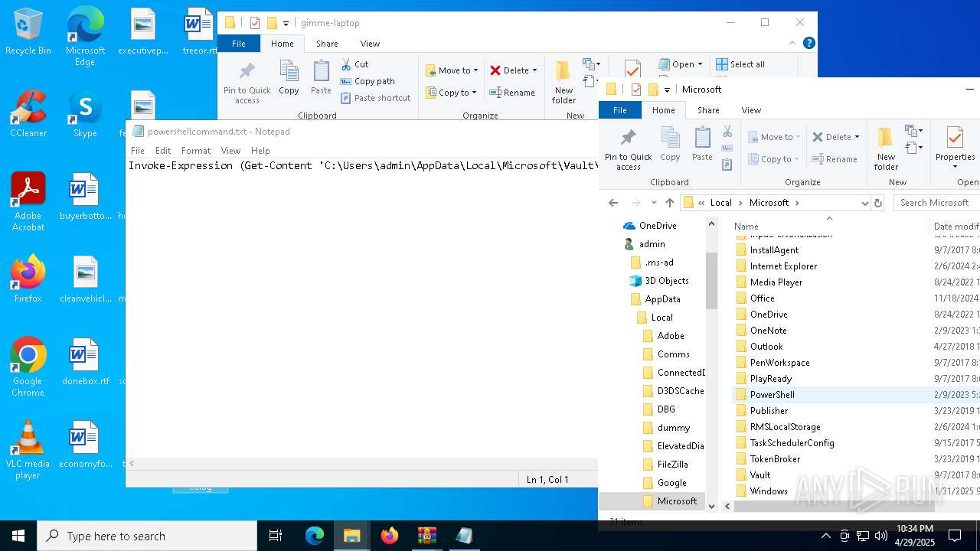Image resolution: width=980 pixels, height=551 pixels.
Task: Launch Adobe Acrobat desktop shortcut
Action: [28, 203]
